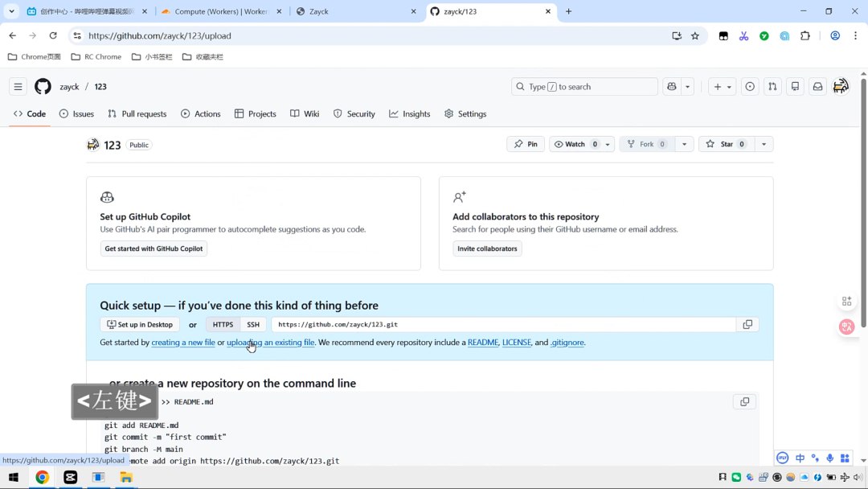The width and height of the screenshot is (868, 489).
Task: Open the issues icon in top header
Action: pos(750,87)
